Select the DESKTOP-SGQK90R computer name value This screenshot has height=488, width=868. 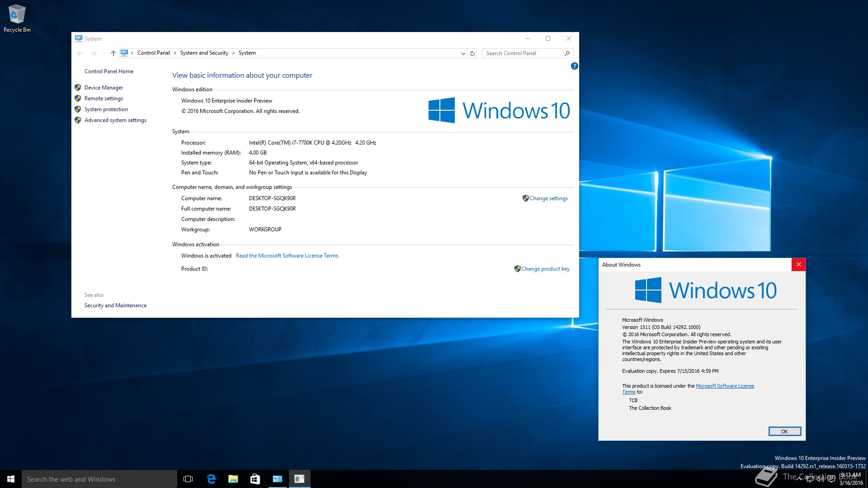[272, 198]
